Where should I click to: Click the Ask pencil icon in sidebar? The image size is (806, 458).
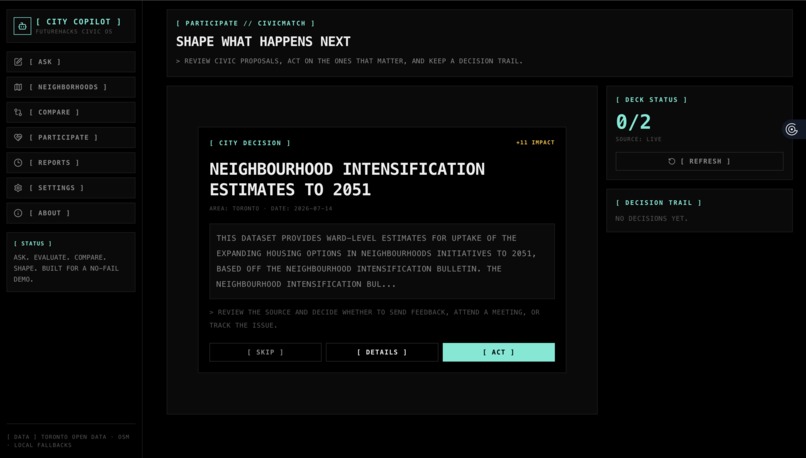coord(18,62)
